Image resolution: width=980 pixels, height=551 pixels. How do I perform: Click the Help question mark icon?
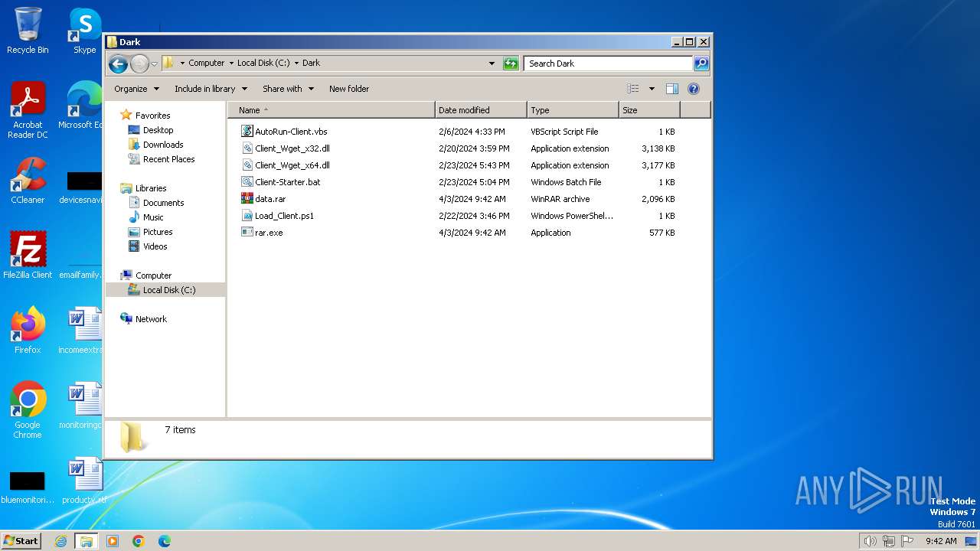694,89
